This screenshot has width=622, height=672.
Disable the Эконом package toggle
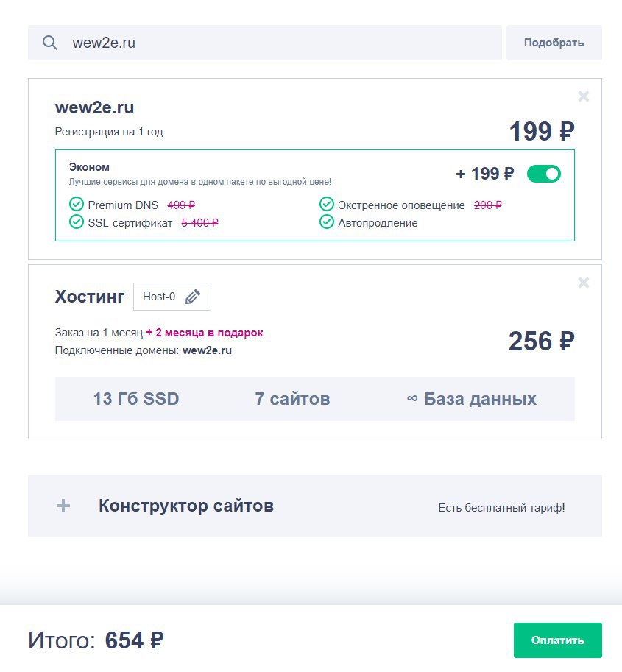(543, 174)
